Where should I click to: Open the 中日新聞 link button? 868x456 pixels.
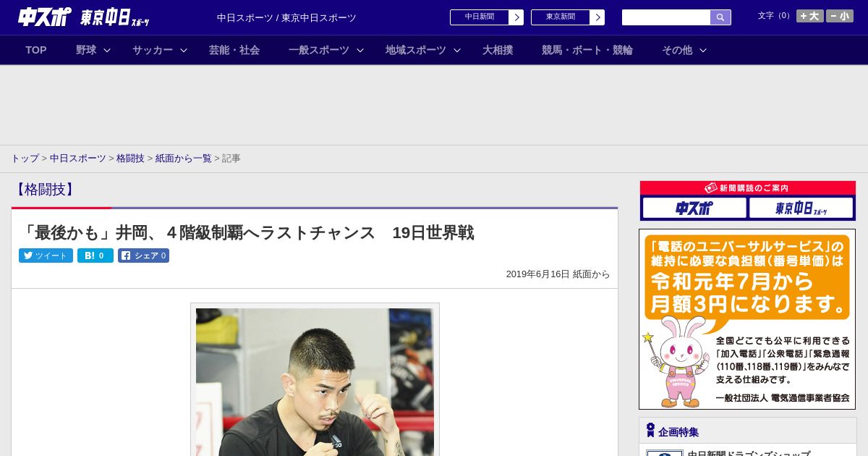tap(480, 17)
